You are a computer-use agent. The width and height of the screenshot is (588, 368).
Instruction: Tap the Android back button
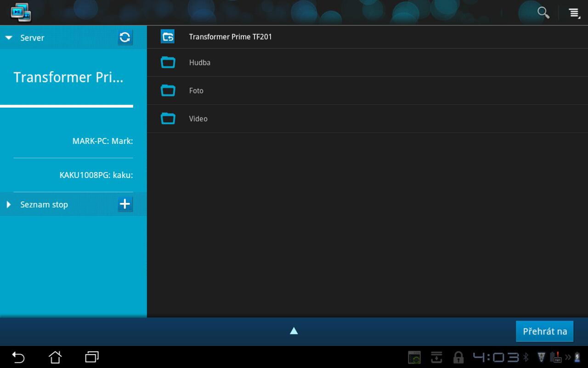click(x=18, y=357)
